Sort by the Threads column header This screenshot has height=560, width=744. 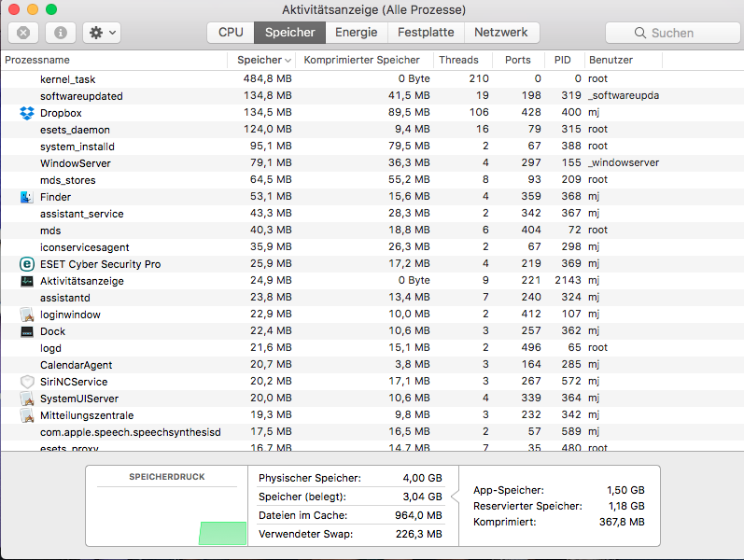[x=462, y=60]
